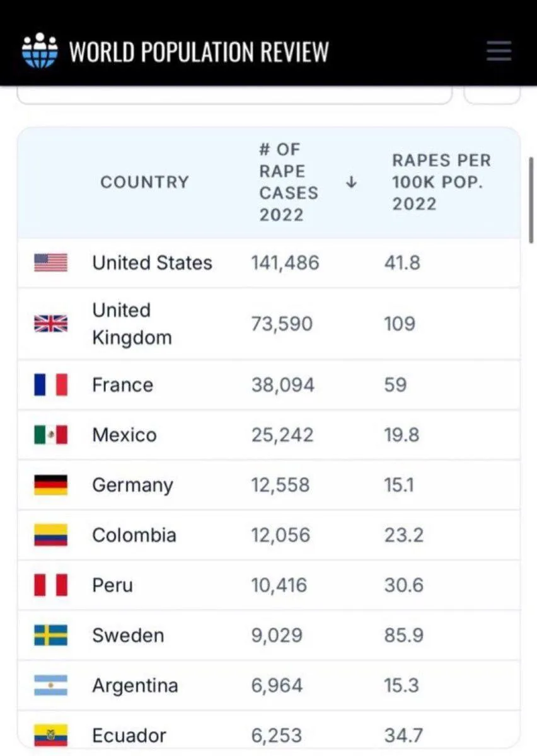Sort by Rapes per 100K Pop. header
The image size is (537, 756).
pyautogui.click(x=441, y=182)
